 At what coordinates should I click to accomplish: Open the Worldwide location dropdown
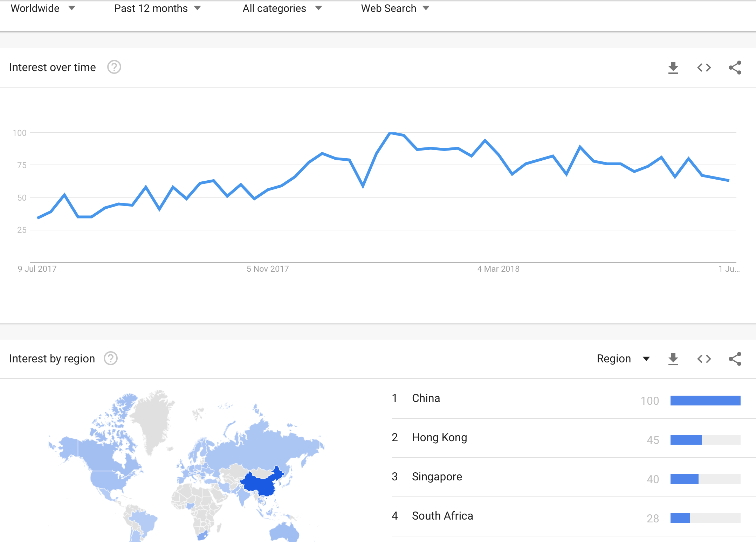pos(43,8)
